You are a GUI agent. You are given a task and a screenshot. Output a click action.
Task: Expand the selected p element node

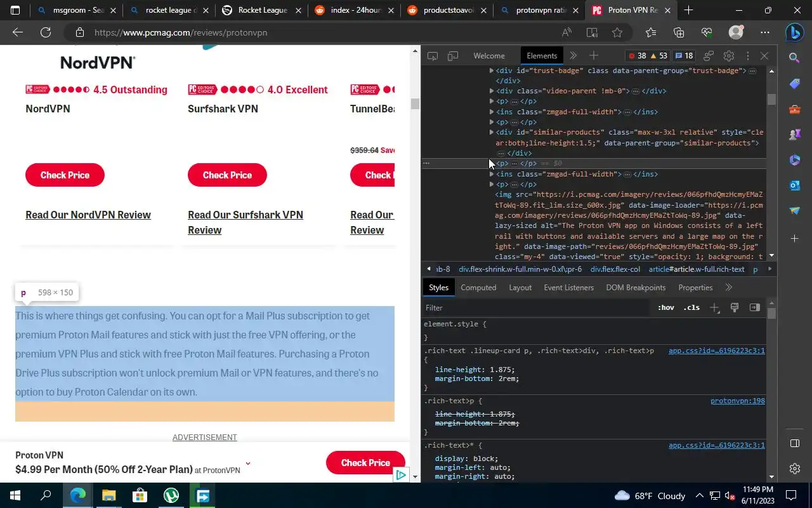492,163
